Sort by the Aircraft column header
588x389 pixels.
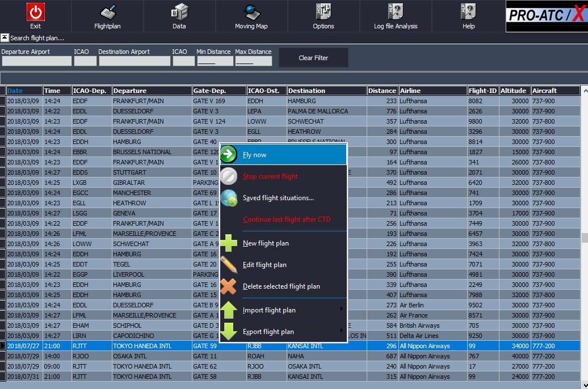pyautogui.click(x=556, y=91)
